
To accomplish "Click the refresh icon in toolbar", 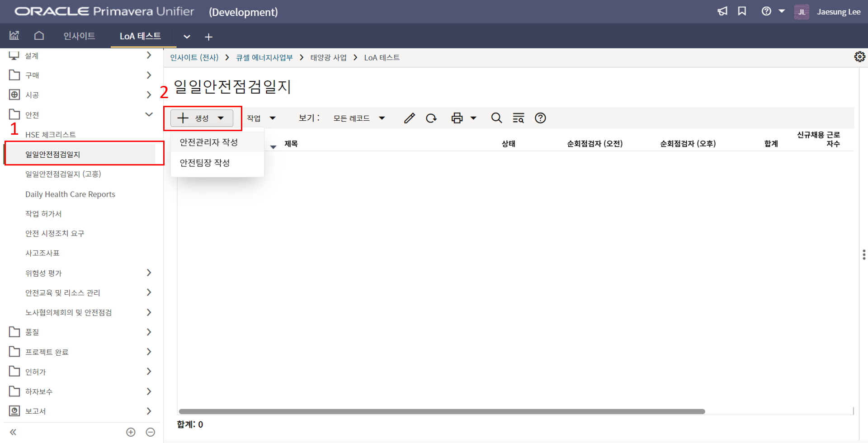I will coord(431,118).
